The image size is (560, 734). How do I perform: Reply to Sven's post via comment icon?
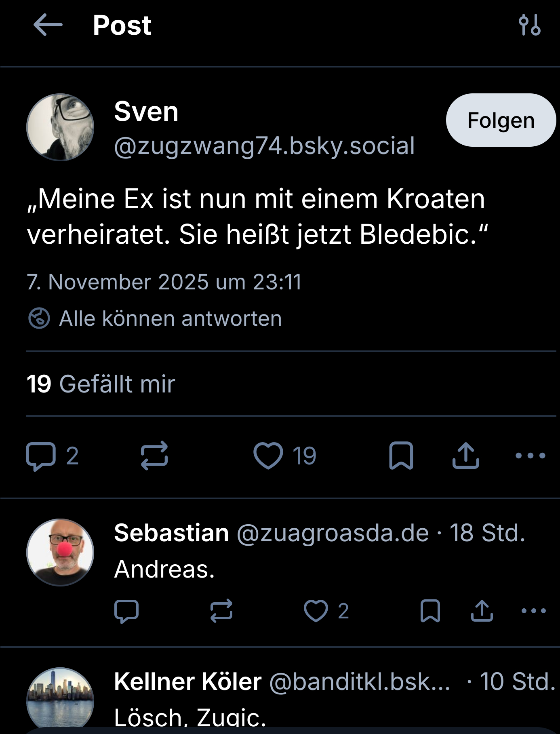click(x=41, y=456)
